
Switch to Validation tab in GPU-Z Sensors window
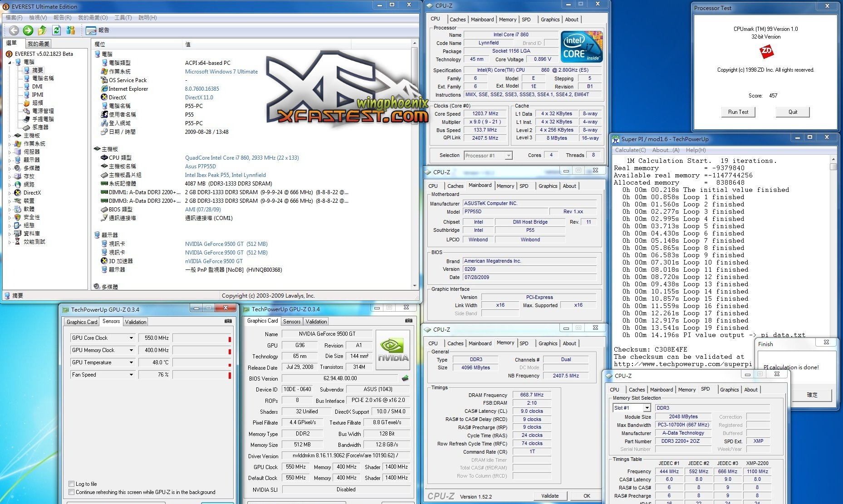(x=136, y=322)
